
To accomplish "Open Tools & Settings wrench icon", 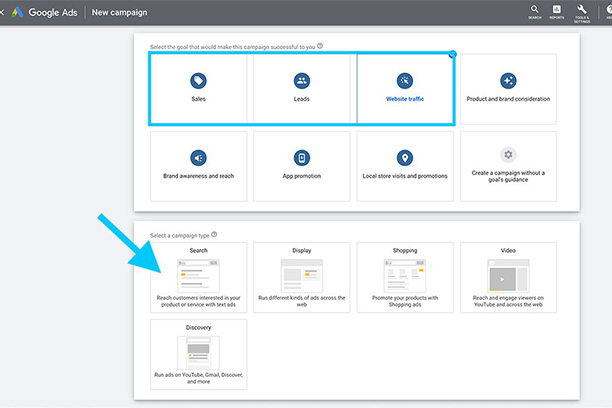I will 582,13.
